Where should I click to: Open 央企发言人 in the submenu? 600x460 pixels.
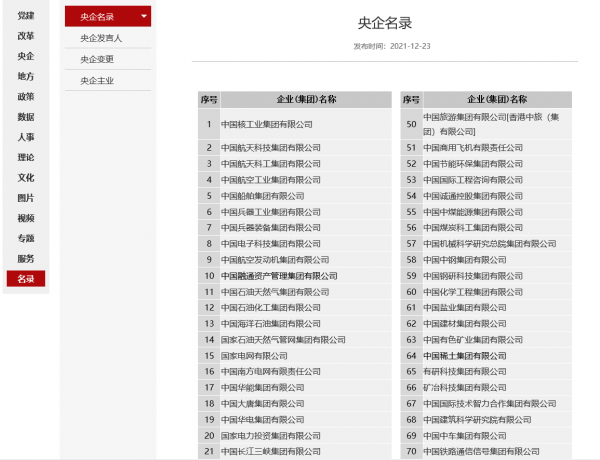[101, 38]
